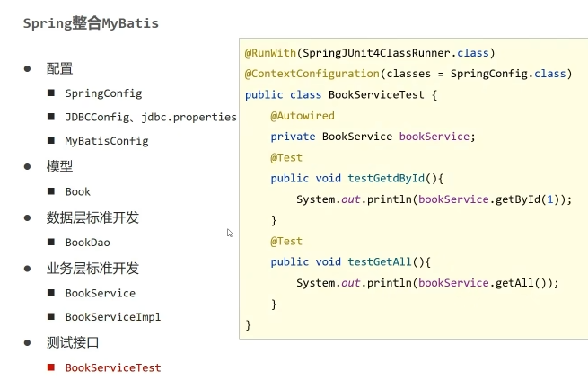Select the 数据层标准开发 bullet heading

[92, 217]
